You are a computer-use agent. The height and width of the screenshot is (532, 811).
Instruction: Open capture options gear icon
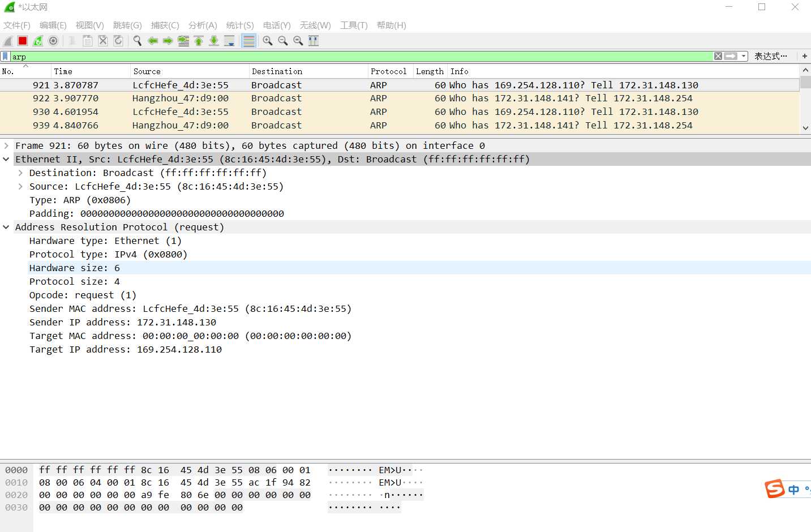[x=53, y=41]
